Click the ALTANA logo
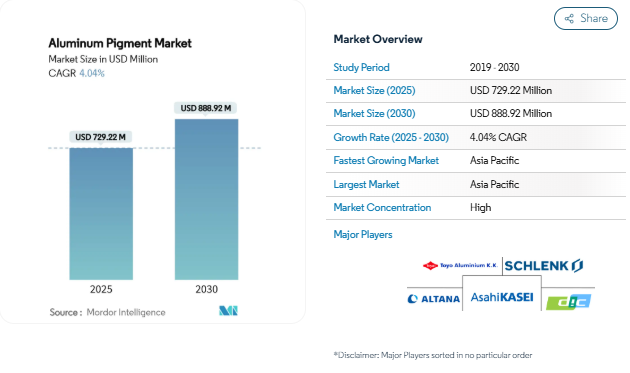Viewport: 630px width, 373px height. point(434,299)
